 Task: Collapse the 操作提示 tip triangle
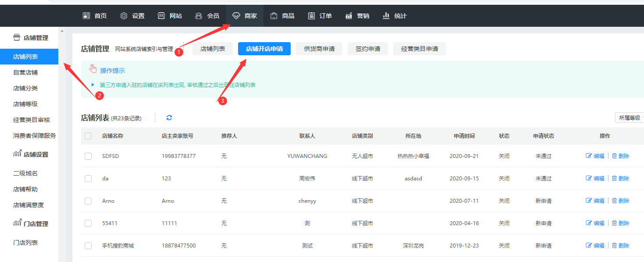[93, 85]
